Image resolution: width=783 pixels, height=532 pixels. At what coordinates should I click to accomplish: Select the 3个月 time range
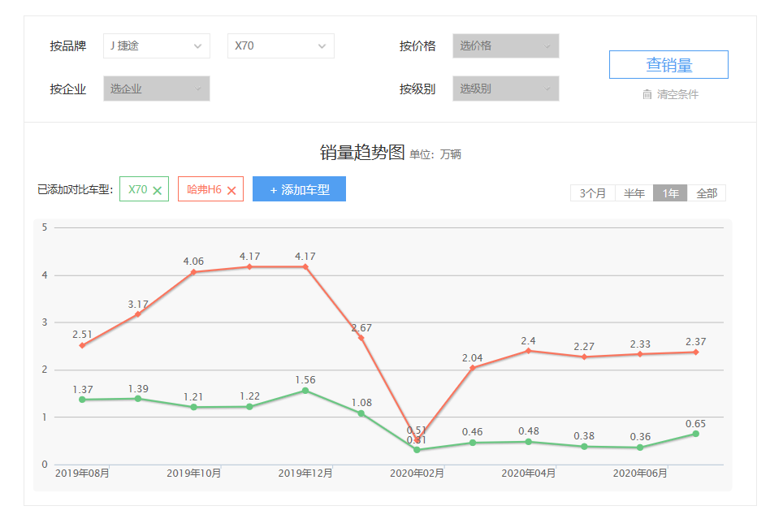[x=593, y=193]
